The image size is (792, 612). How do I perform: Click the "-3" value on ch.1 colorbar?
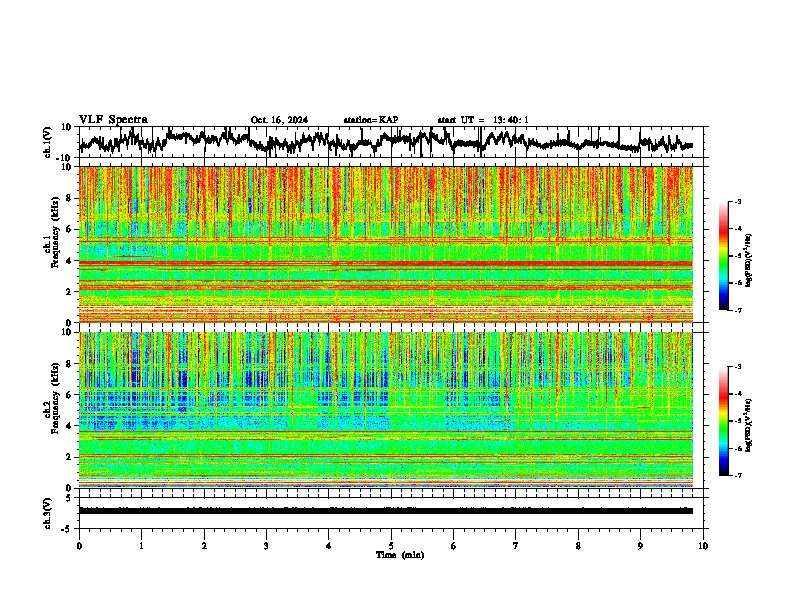point(738,202)
